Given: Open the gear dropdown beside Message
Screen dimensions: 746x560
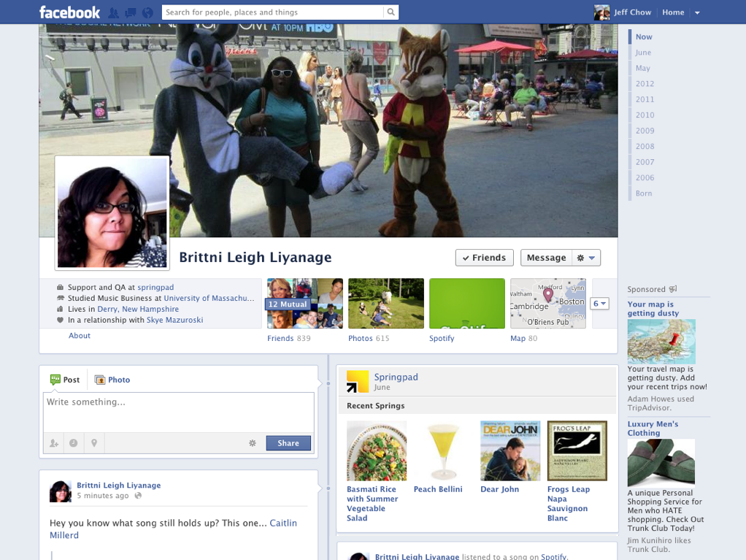Looking at the screenshot, I should point(586,258).
